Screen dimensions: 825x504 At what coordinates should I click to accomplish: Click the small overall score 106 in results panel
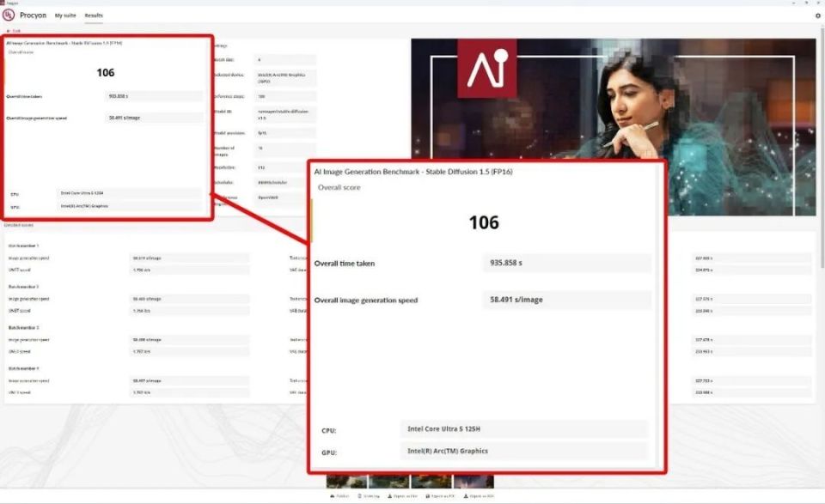click(x=105, y=72)
